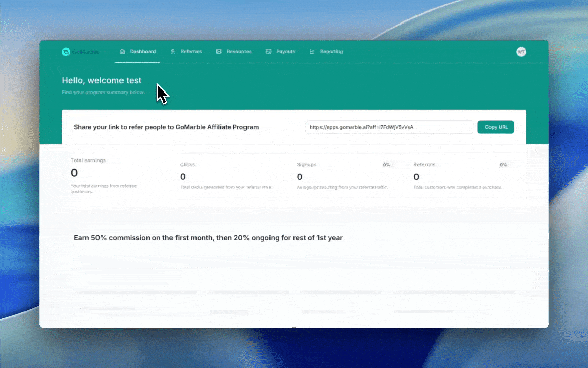Viewport: 588px width, 368px height.
Task: Click the Signups 0% badge
Action: point(386,165)
